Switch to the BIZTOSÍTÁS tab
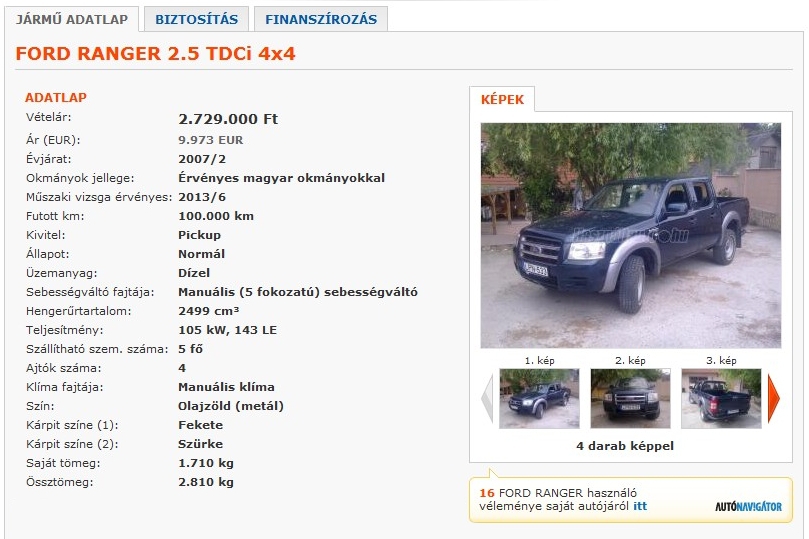This screenshot has height=539, width=809. (x=197, y=20)
